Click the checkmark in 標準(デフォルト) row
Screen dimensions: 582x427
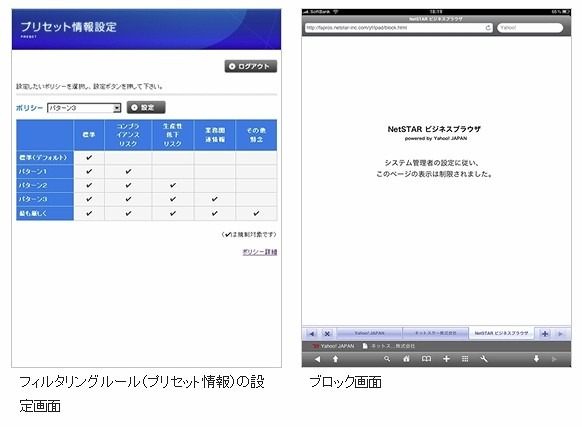tap(89, 157)
